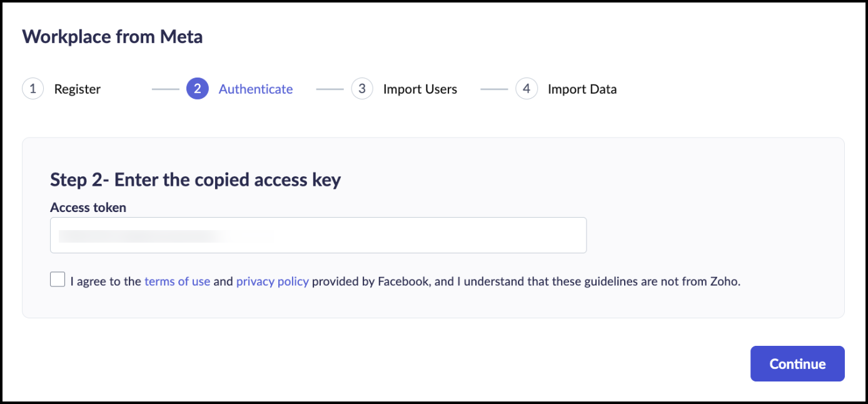This screenshot has width=868, height=404.
Task: Select the Register step label
Action: [x=78, y=89]
